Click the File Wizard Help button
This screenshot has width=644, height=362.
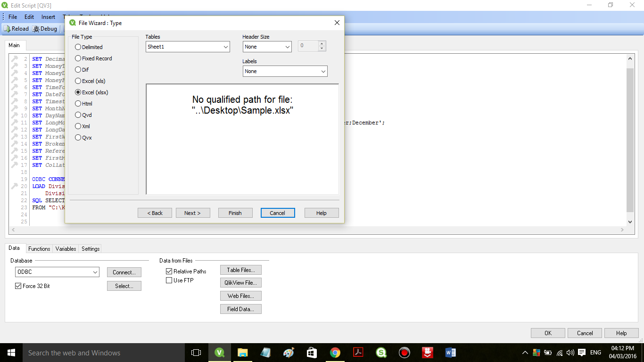322,213
